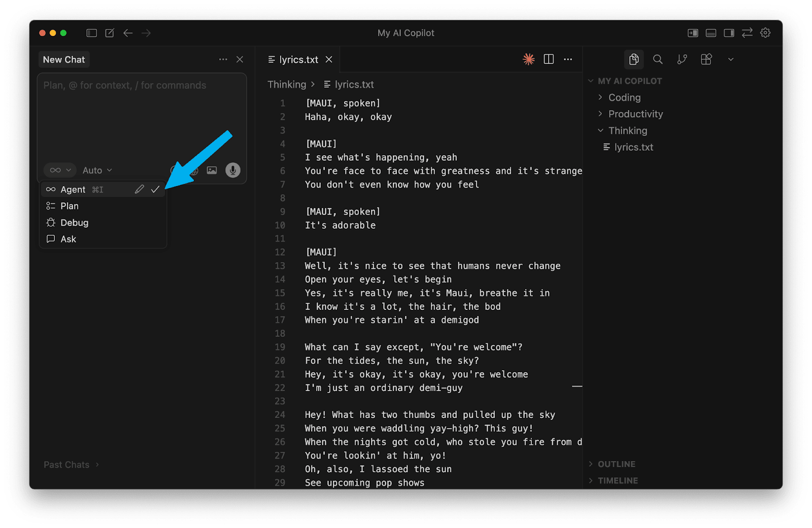This screenshot has height=528, width=812.
Task: Open the Auto model dropdown
Action: tap(97, 170)
